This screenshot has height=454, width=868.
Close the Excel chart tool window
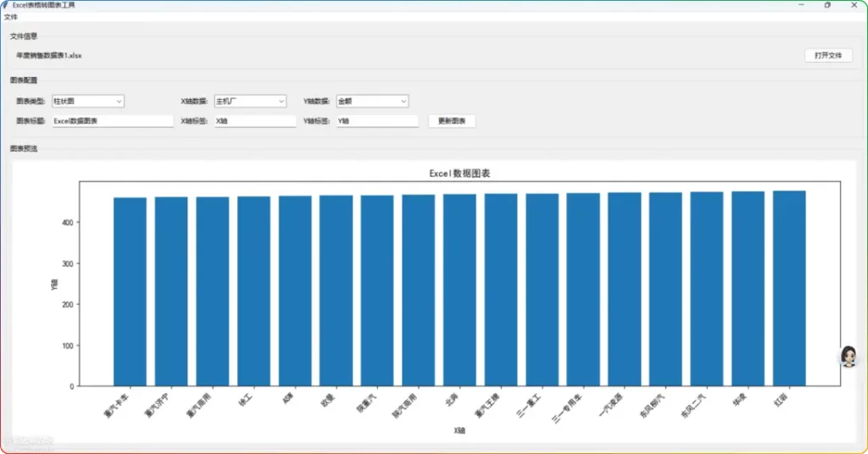854,5
